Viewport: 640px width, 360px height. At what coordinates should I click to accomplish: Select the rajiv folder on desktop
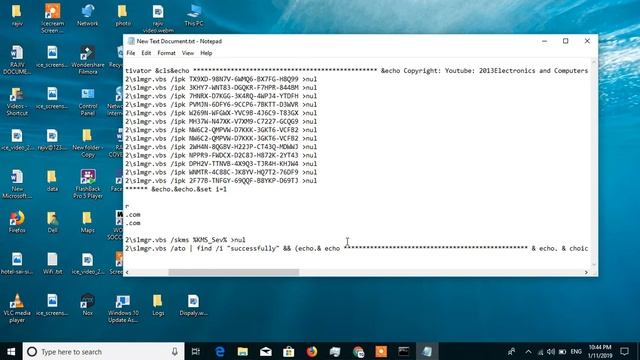pyautogui.click(x=17, y=16)
